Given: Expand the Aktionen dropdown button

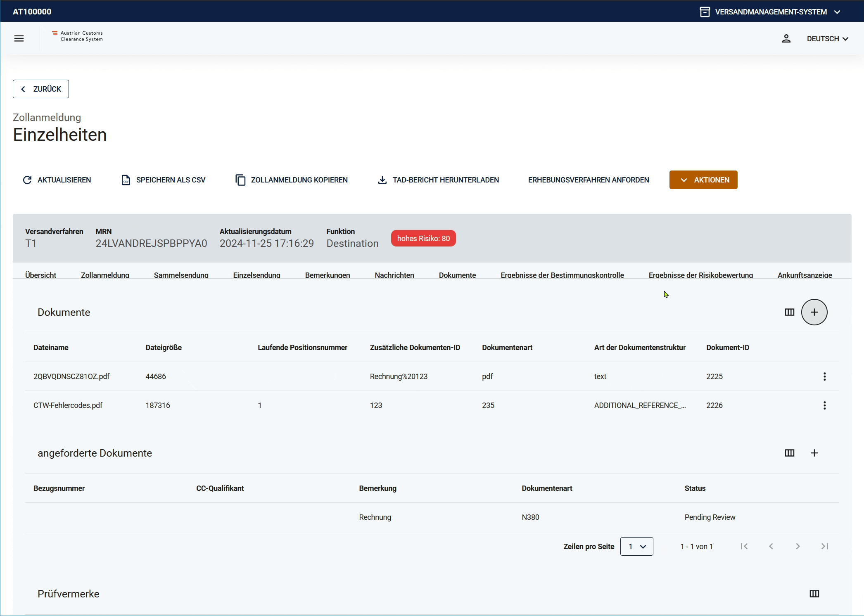Looking at the screenshot, I should (703, 180).
